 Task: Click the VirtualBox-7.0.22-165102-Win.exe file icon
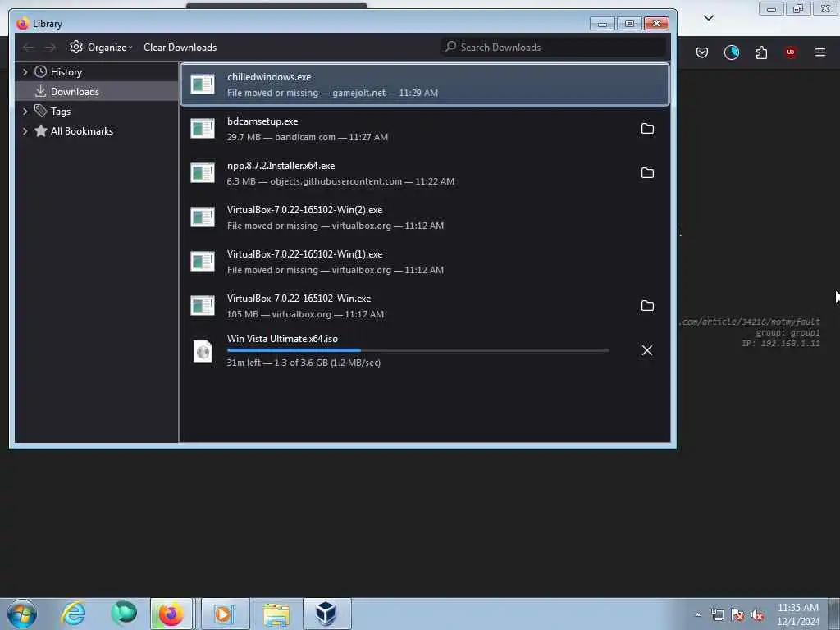tap(203, 306)
